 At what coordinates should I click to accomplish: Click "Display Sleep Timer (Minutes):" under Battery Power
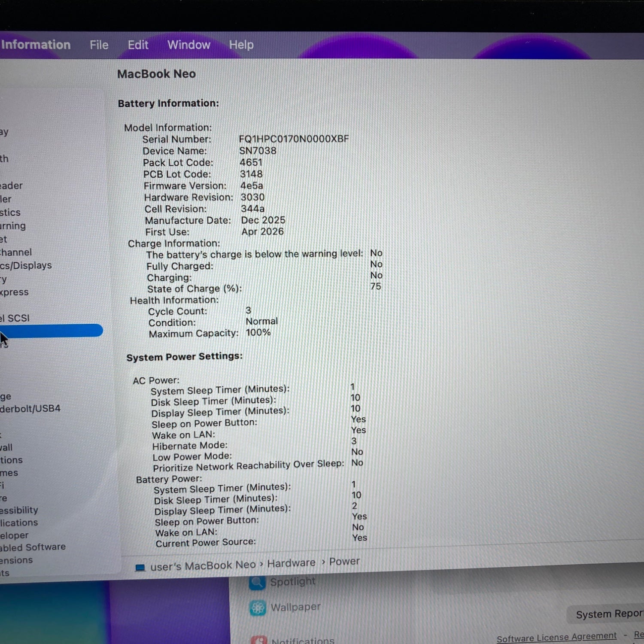(x=222, y=510)
